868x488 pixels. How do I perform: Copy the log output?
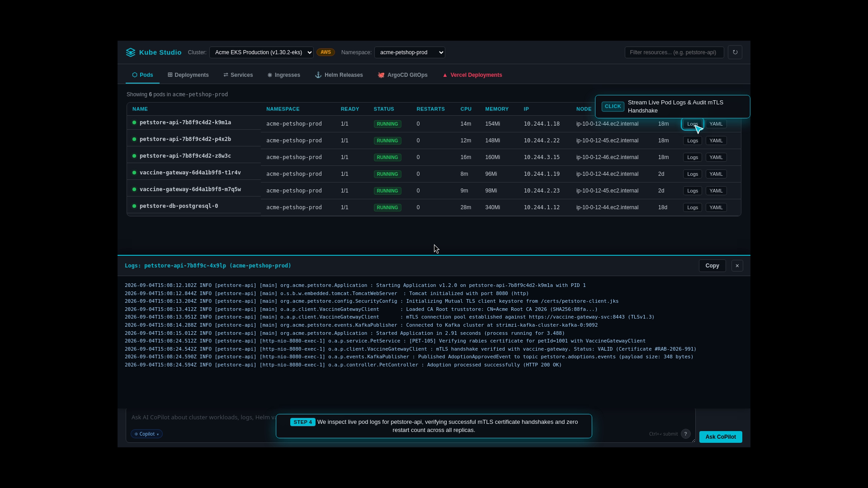712,266
